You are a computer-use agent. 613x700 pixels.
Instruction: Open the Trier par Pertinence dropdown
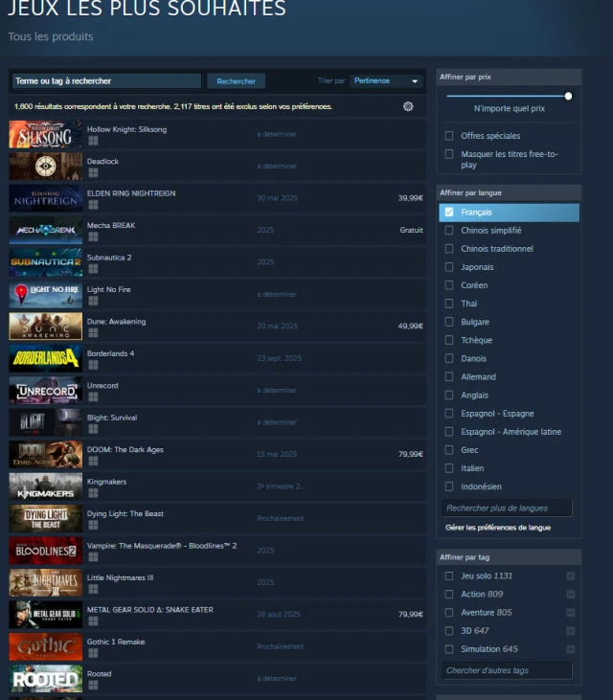(x=386, y=80)
